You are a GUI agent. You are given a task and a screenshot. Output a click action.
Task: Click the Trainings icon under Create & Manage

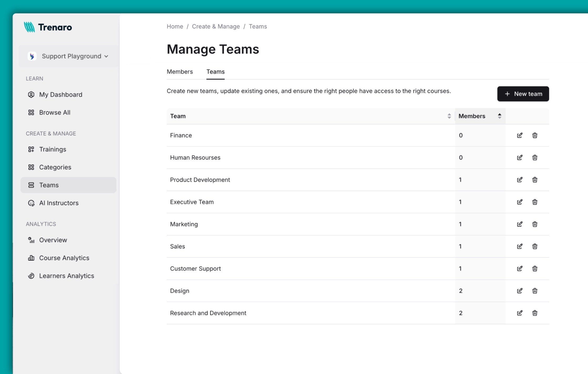click(31, 149)
